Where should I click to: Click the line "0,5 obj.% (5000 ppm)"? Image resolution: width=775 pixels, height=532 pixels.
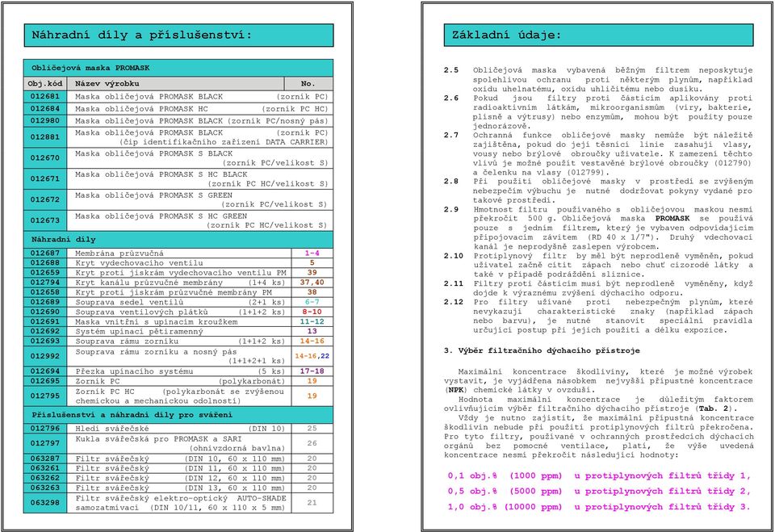click(505, 492)
